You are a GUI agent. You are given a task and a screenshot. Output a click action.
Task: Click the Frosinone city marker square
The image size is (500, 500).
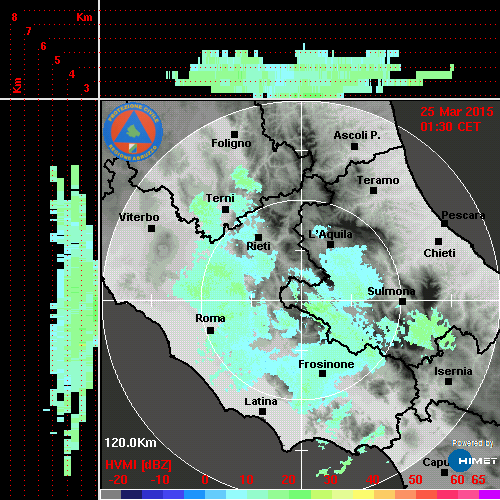[322, 373]
